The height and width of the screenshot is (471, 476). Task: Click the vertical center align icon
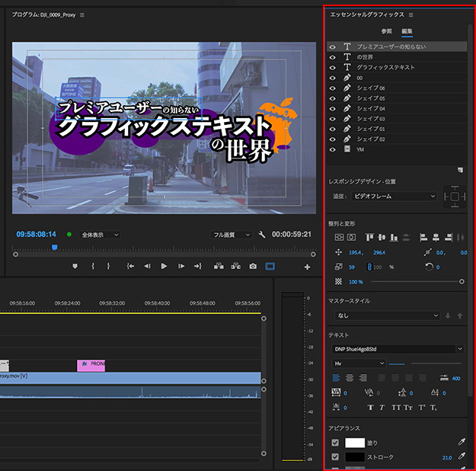(339, 237)
